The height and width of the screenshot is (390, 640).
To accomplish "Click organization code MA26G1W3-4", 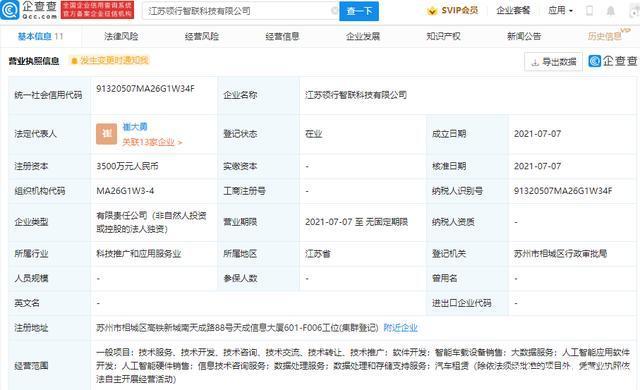I will [x=125, y=191].
